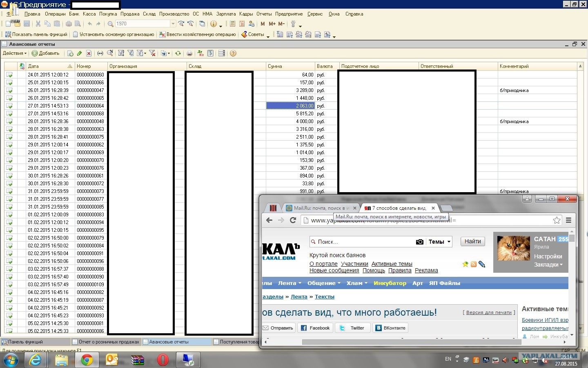
Task: Open Opera from the taskbar
Action: [x=163, y=360]
